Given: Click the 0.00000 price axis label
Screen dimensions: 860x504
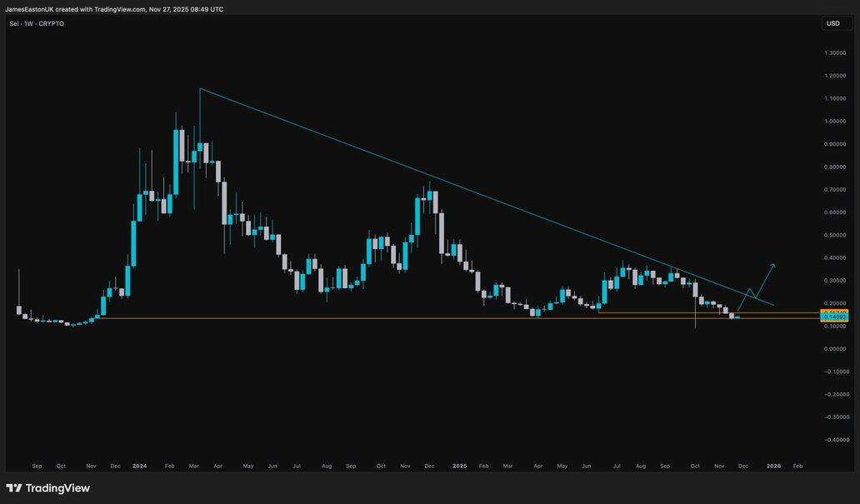Looking at the screenshot, I should coord(834,348).
